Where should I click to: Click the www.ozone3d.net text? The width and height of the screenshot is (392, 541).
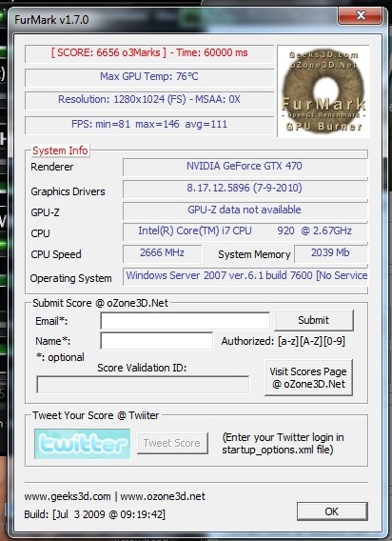(163, 496)
